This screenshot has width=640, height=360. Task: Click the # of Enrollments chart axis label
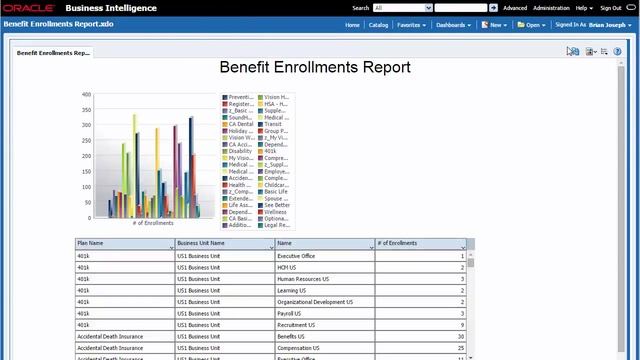(x=153, y=223)
